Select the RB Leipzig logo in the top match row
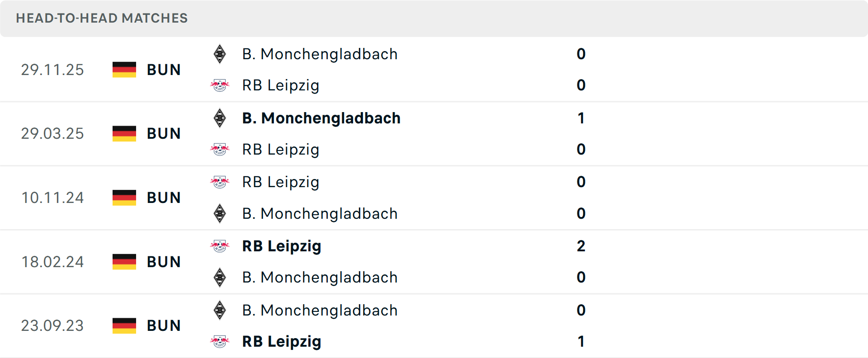The image size is (868, 358). click(220, 85)
